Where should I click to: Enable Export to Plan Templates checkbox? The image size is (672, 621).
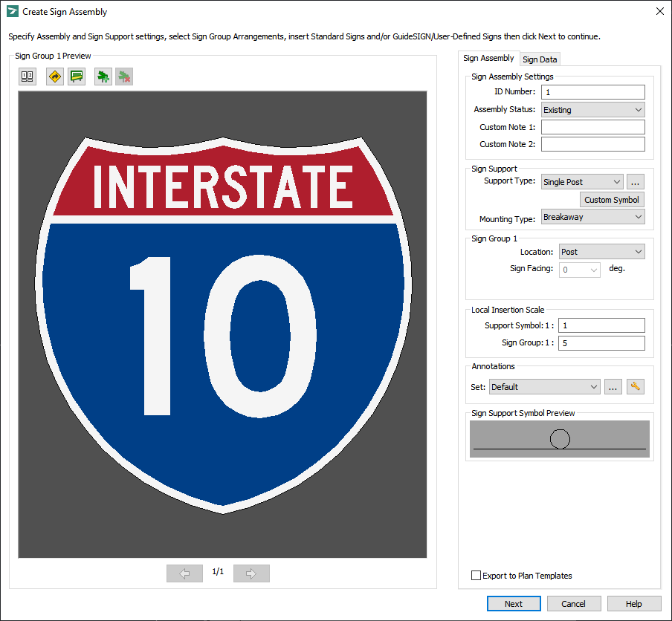(476, 575)
